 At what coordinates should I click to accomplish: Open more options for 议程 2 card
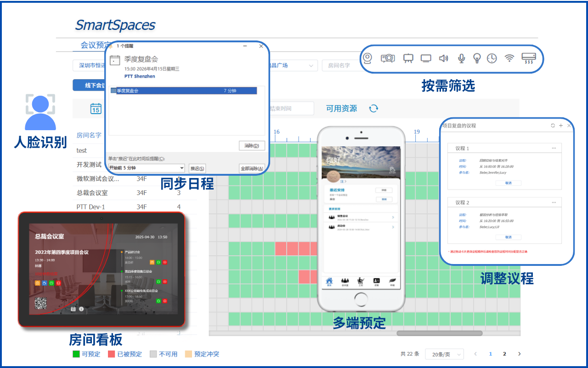[554, 202]
